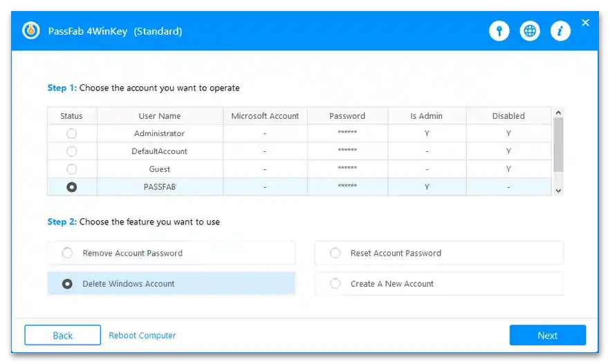Click the PASSFAB row password asterisks
The width and height of the screenshot is (610, 364).
[x=347, y=186]
